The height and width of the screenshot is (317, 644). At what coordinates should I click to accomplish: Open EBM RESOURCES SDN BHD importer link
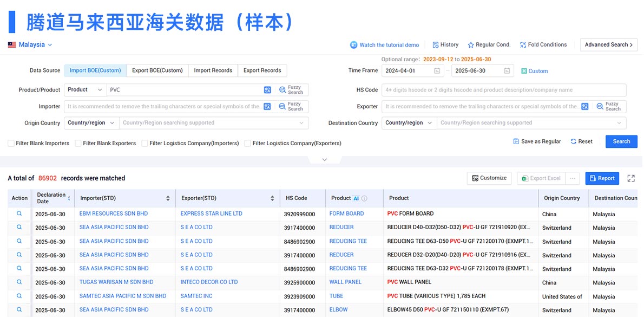[113, 214]
